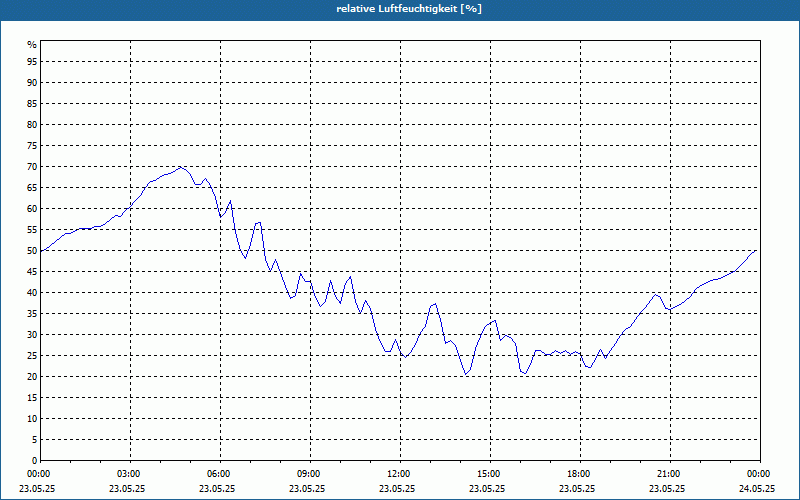Click the 21:00 time label
The height and width of the screenshot is (500, 800).
[x=670, y=474]
